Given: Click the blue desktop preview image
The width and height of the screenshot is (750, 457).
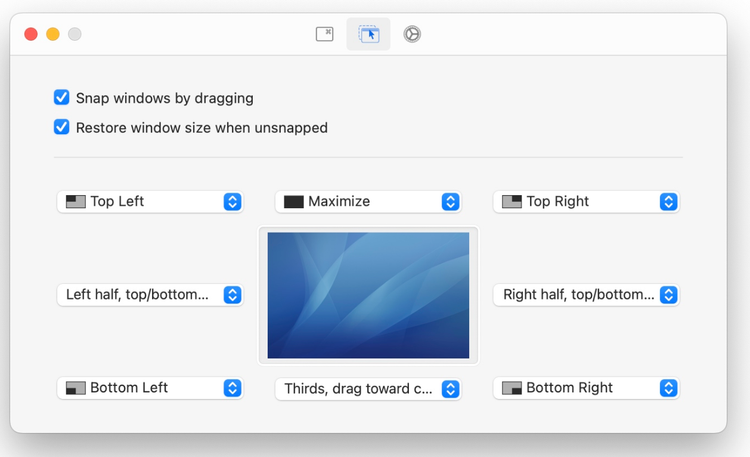Looking at the screenshot, I should click(368, 295).
